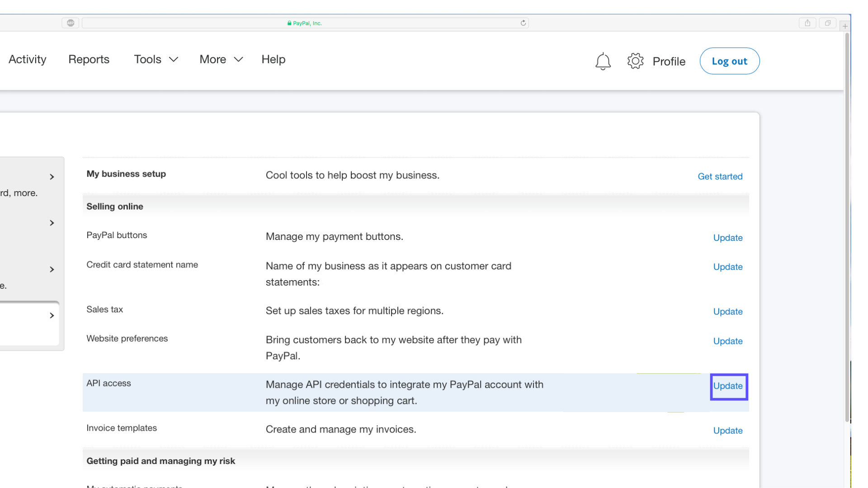Click Getting paid and managing my risk heading
The height and width of the screenshot is (488, 868).
pos(160,461)
